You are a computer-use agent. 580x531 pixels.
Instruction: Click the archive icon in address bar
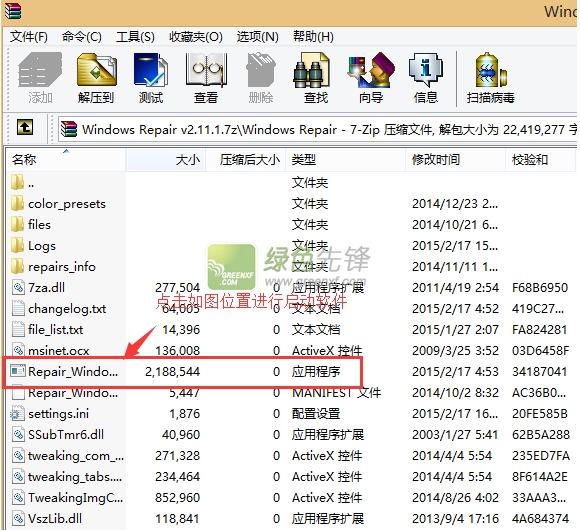(x=69, y=129)
